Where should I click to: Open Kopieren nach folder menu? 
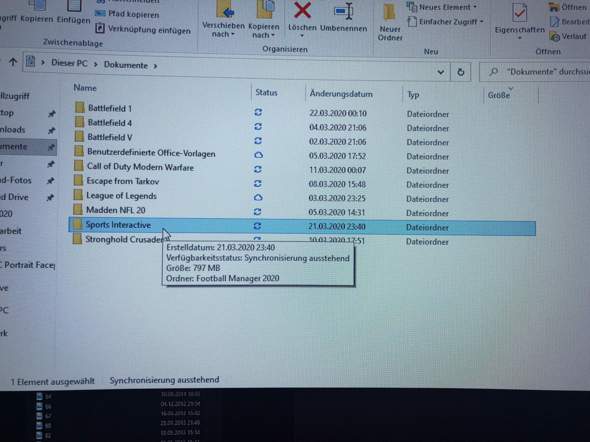pos(263,31)
